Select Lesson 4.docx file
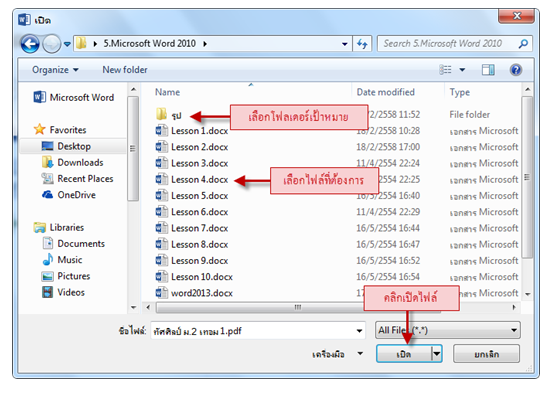Viewport: 553px width, 393px height. (x=192, y=179)
